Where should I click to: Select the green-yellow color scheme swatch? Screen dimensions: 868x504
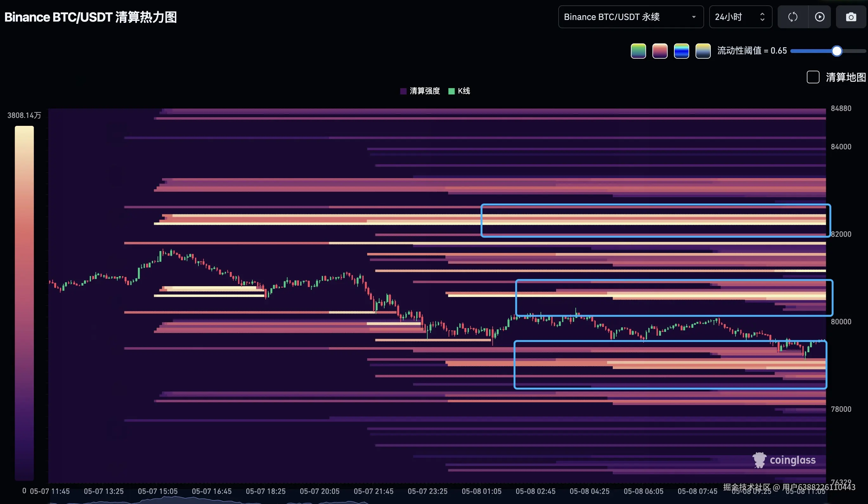coord(638,51)
